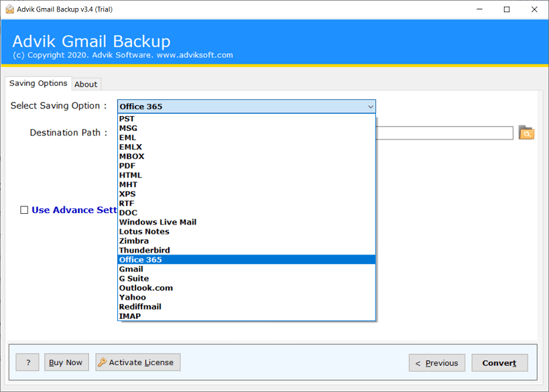Select MHT from the format list
This screenshot has width=549, height=392.
click(247, 184)
